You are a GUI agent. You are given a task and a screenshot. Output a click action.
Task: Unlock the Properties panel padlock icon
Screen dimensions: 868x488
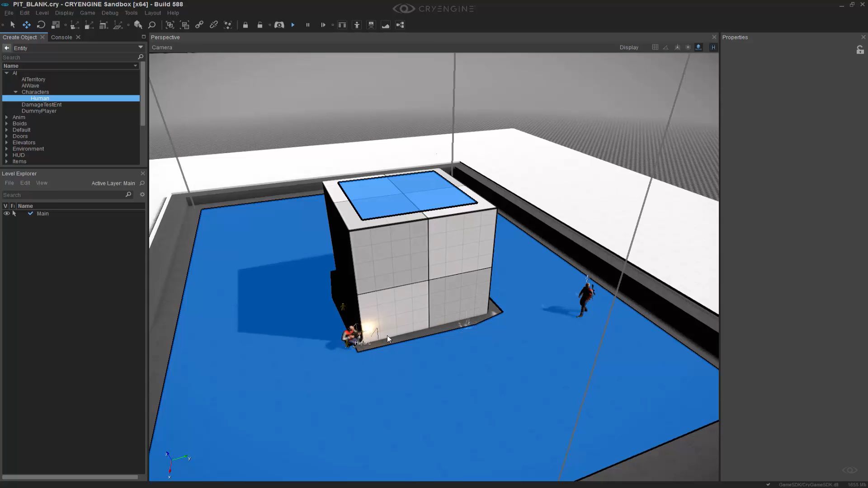tap(860, 50)
